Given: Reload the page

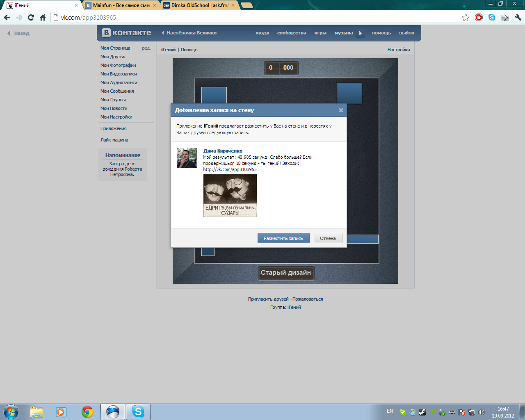Looking at the screenshot, I should 31,18.
